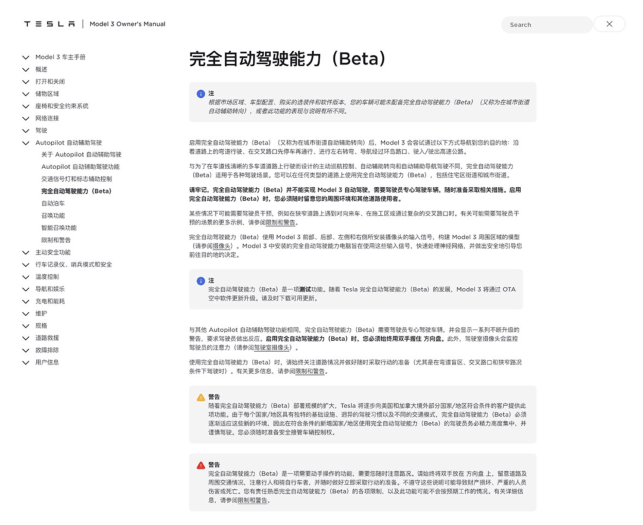The height and width of the screenshot is (525, 643).
Task: Expand the 储物区域 chevron
Action: tap(26, 94)
